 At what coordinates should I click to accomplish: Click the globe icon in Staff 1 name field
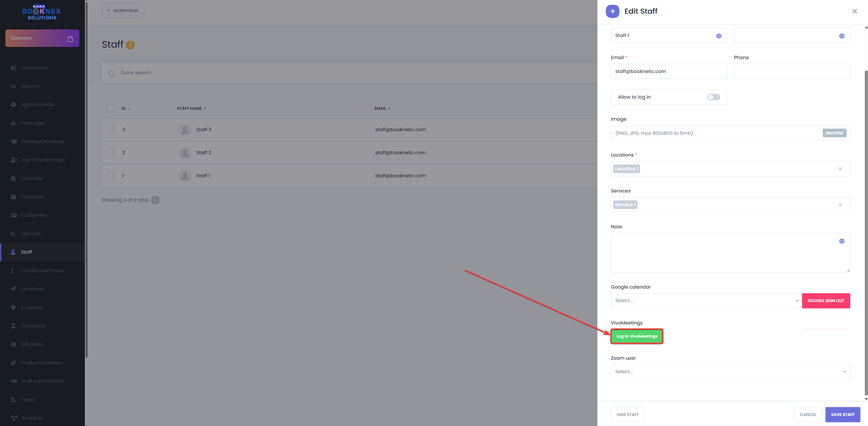coord(718,36)
